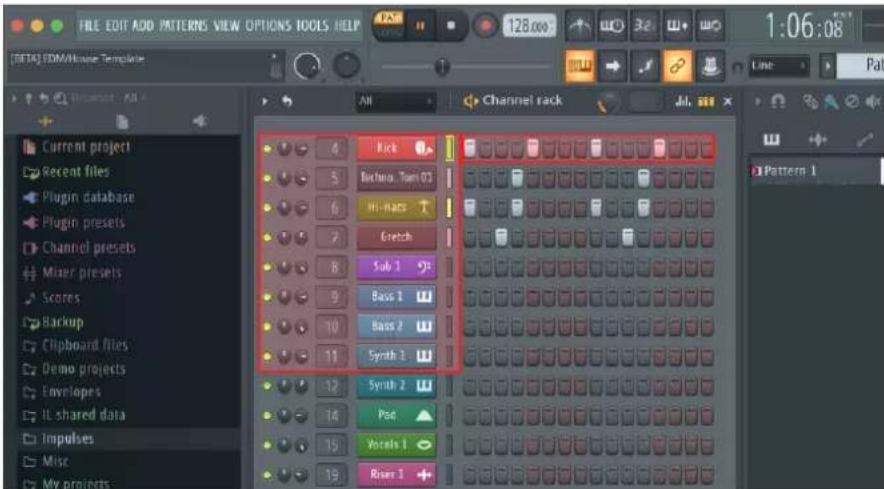Open the FILE menu
The height and width of the screenshot is (489, 884).
[x=89, y=25]
